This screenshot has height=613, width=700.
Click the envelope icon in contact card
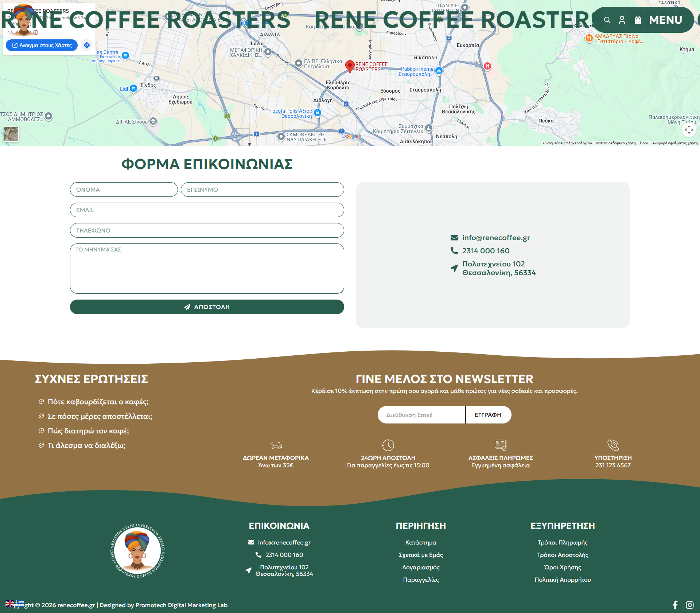[x=454, y=238]
